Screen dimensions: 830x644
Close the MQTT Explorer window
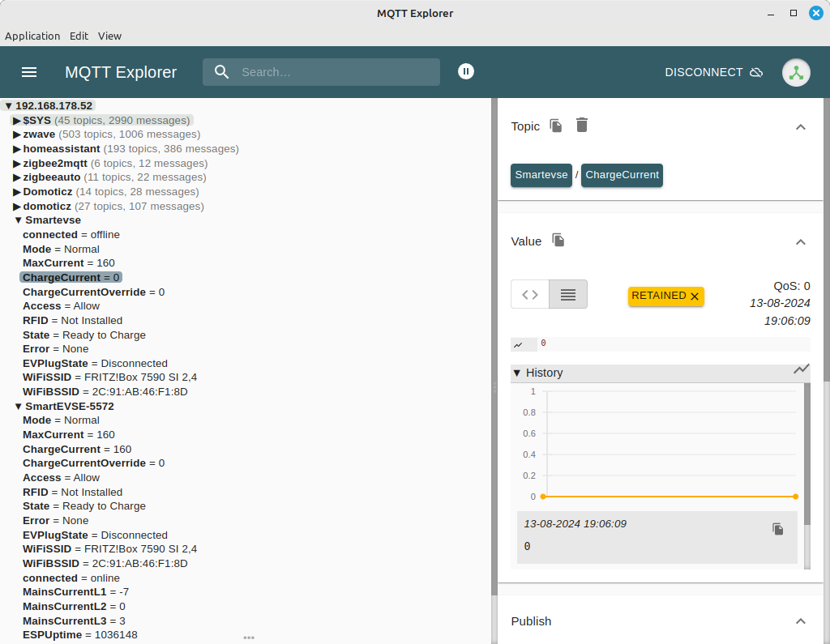(816, 13)
